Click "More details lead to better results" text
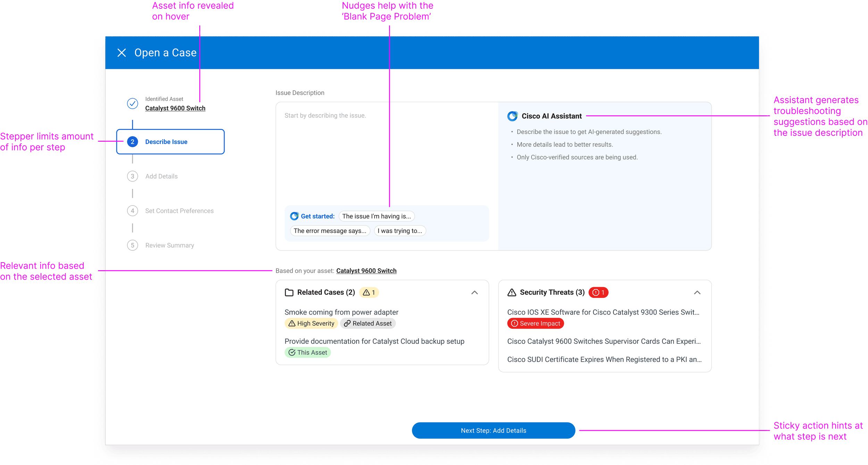868x465 pixels. coord(565,144)
